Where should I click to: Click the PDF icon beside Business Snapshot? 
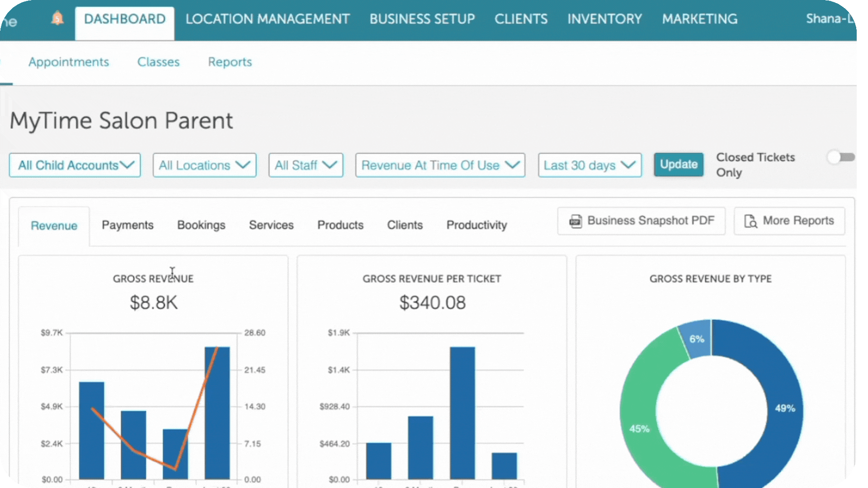click(575, 221)
